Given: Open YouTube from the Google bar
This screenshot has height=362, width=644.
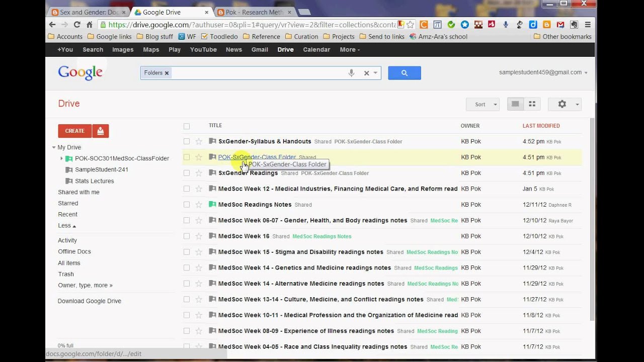Looking at the screenshot, I should pos(203,49).
